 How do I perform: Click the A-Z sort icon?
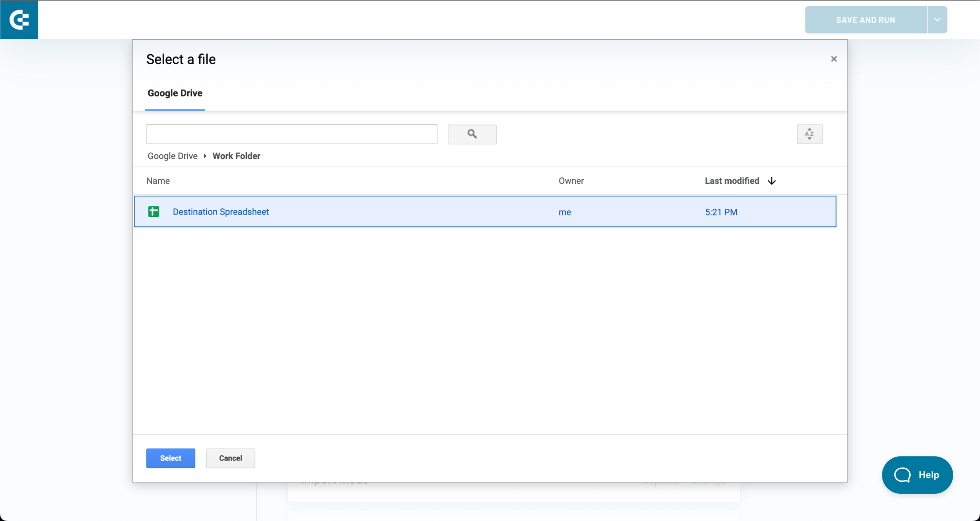coord(810,134)
